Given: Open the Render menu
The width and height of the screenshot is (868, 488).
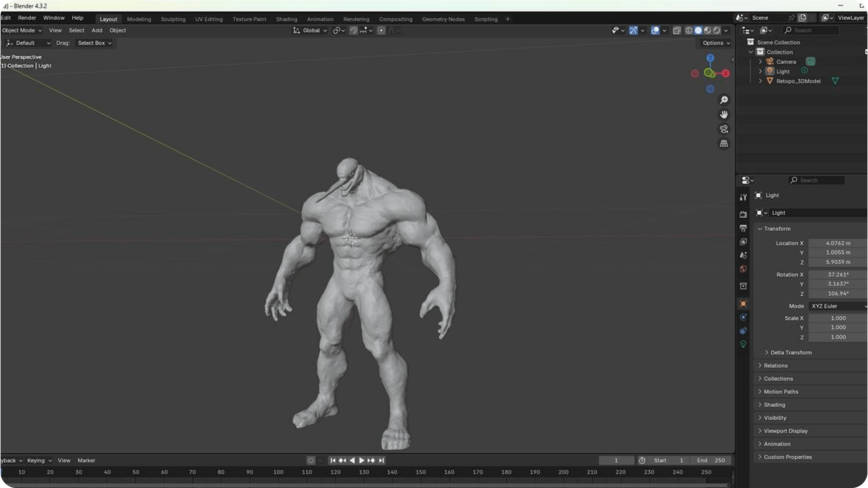Looking at the screenshot, I should 27,18.
